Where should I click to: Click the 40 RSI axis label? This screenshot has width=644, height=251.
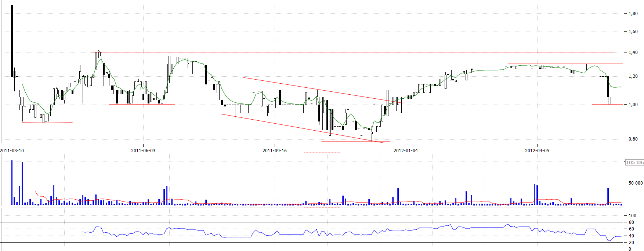631,236
